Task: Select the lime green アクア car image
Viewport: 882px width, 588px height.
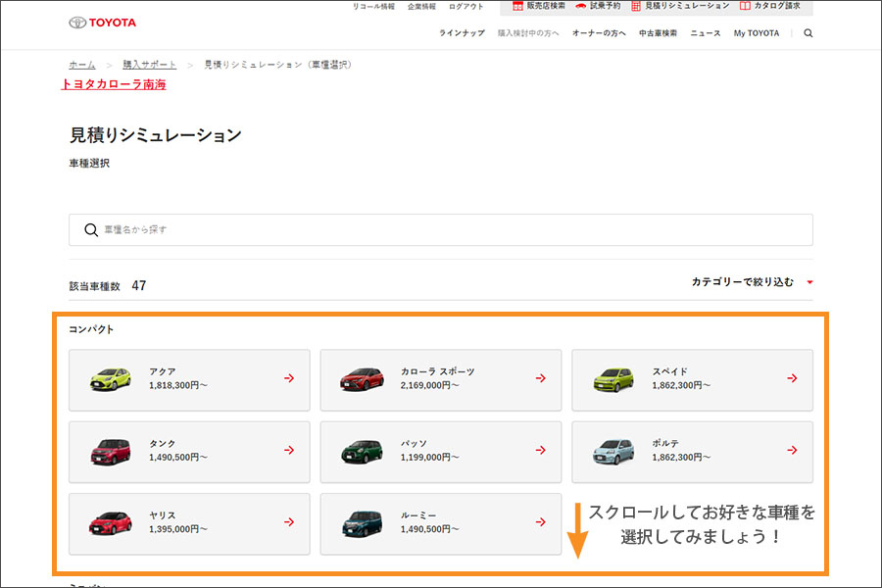Action: click(x=110, y=379)
